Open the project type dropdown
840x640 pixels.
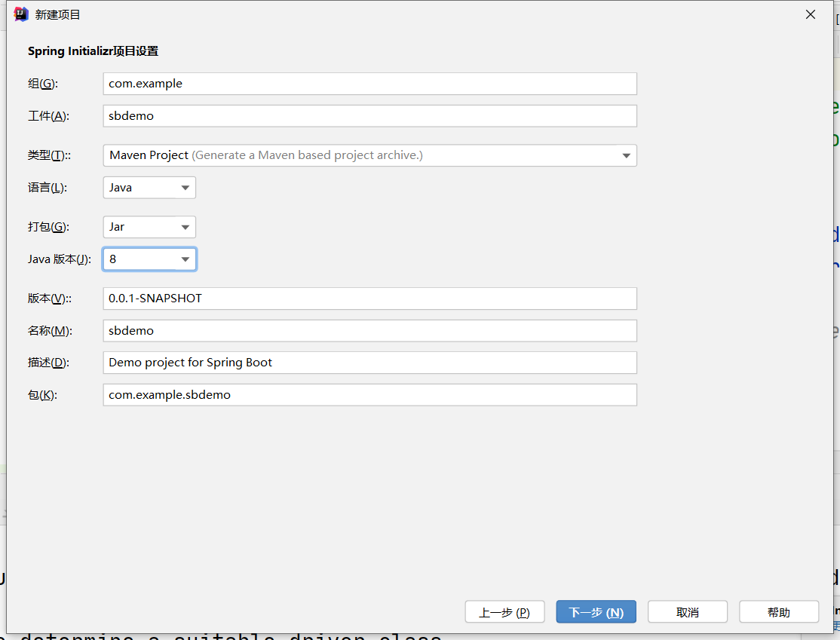coord(369,155)
